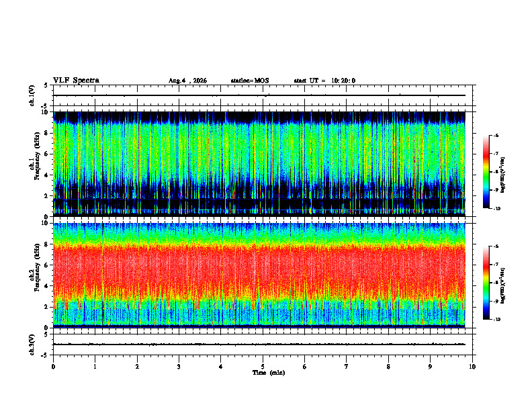Viewport: 532px width, 411px height.
Task: Click the time axis tick label "3"
Action: point(179,367)
